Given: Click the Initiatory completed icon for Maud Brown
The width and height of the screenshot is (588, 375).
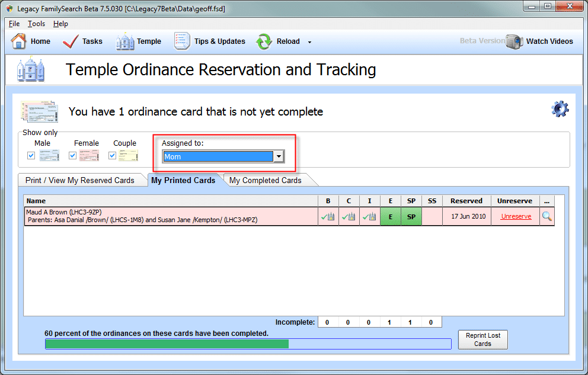Looking at the screenshot, I should (x=369, y=217).
